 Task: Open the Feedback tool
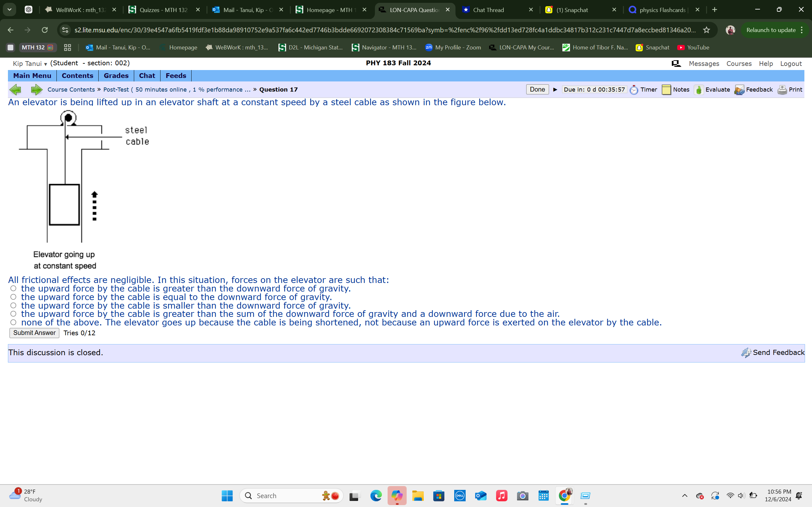coord(740,90)
